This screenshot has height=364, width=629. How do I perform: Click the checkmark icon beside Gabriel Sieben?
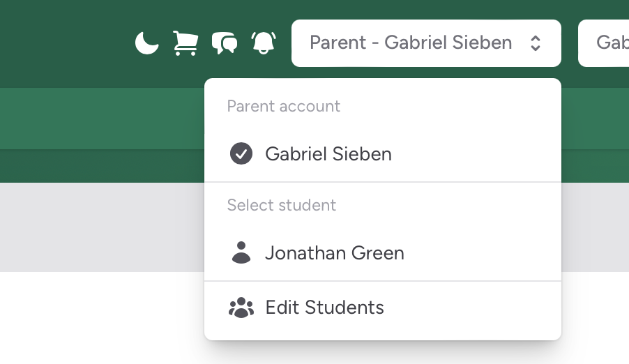[x=241, y=153]
